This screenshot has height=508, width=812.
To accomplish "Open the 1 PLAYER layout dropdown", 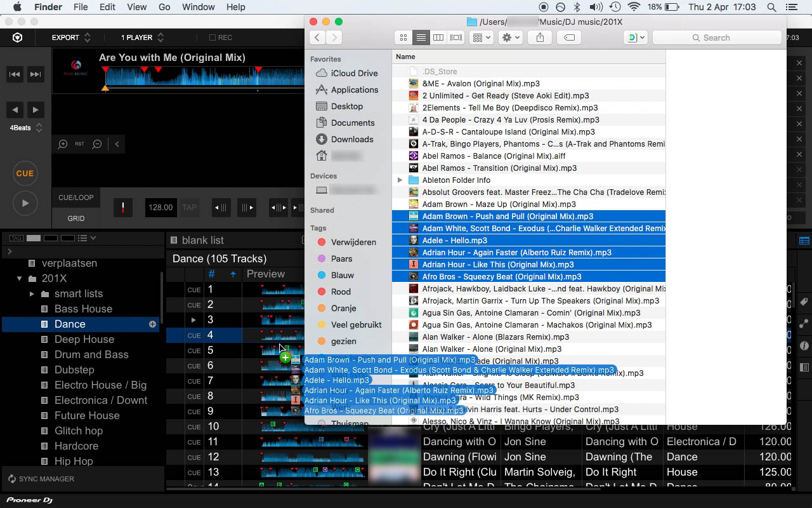I will pos(142,37).
